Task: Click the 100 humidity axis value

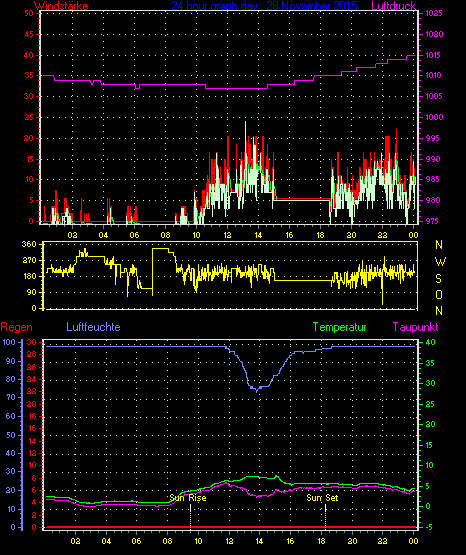Action: [9, 342]
